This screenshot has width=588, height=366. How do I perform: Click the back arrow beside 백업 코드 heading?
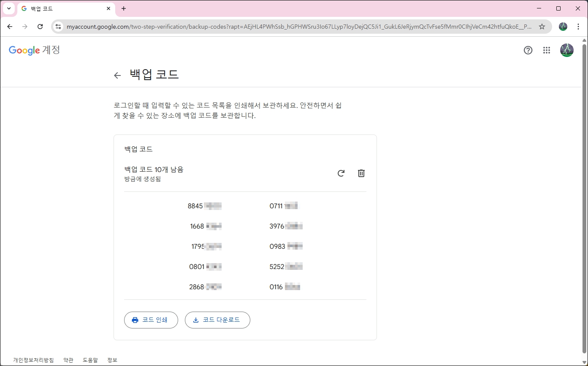pyautogui.click(x=117, y=75)
